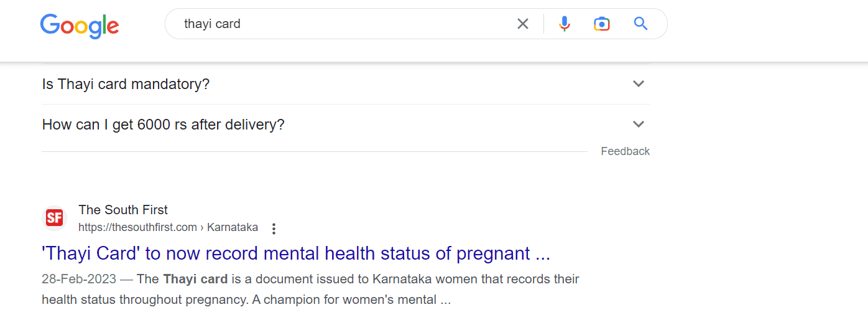Open search by image camera icon
The width and height of the screenshot is (868, 335).
tap(601, 24)
